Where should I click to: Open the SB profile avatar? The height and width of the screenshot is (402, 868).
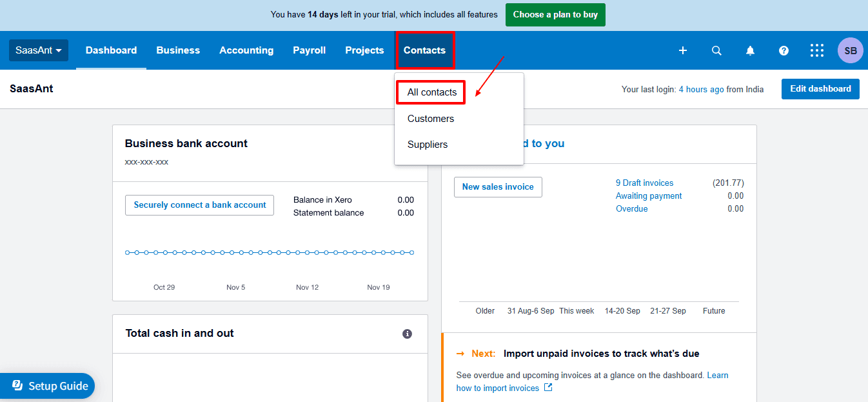(850, 50)
